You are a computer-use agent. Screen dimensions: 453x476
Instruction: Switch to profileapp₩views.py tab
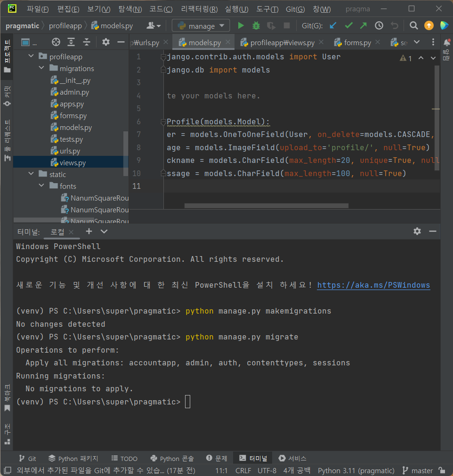tap(282, 42)
